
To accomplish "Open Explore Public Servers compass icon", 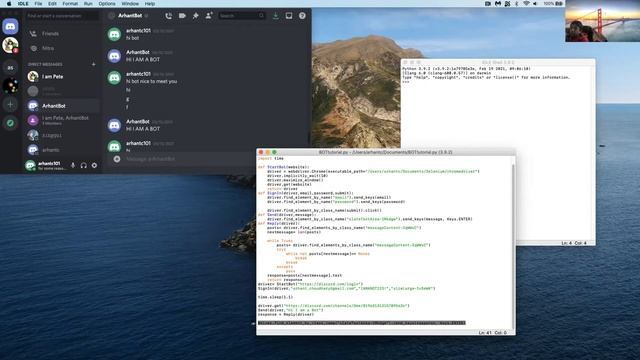I will [10, 123].
